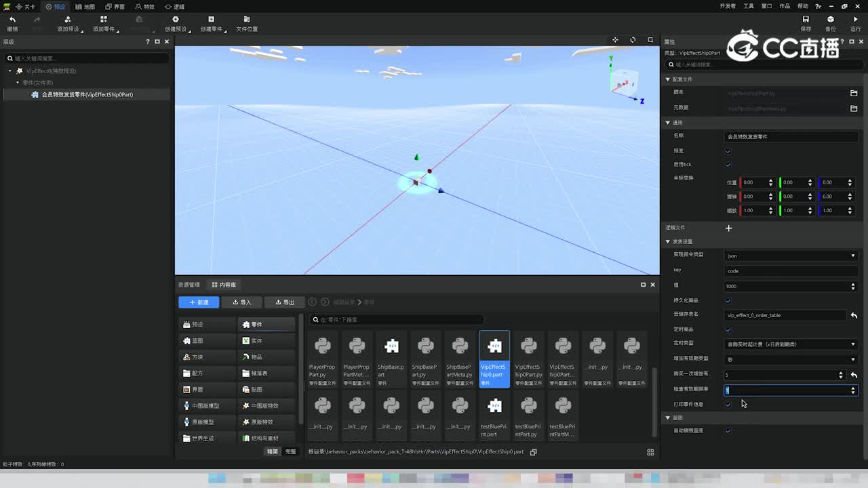Reset 云储存表名 with the revert arrow
Image resolution: width=868 pixels, height=488 pixels.
(854, 315)
